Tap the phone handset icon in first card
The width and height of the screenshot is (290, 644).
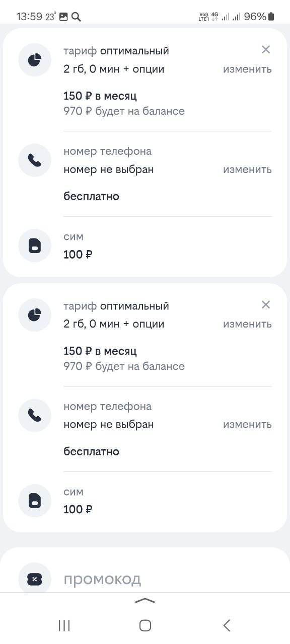(35, 160)
